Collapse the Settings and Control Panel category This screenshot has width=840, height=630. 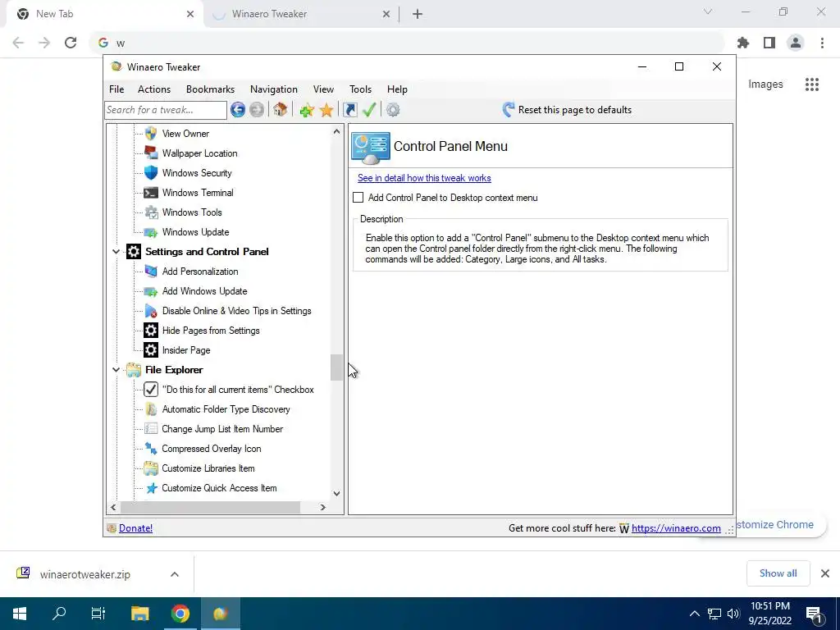116,252
